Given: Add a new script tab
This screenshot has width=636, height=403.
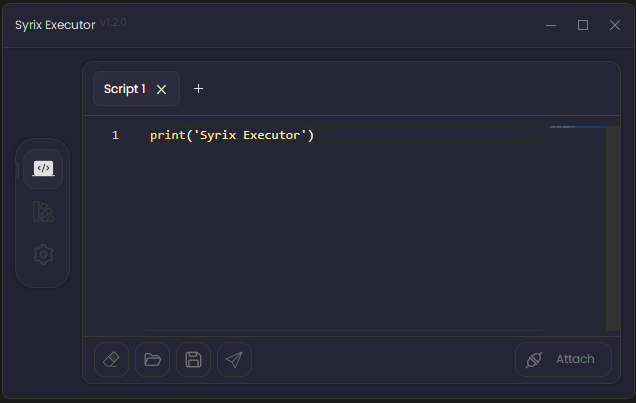Looking at the screenshot, I should [198, 89].
